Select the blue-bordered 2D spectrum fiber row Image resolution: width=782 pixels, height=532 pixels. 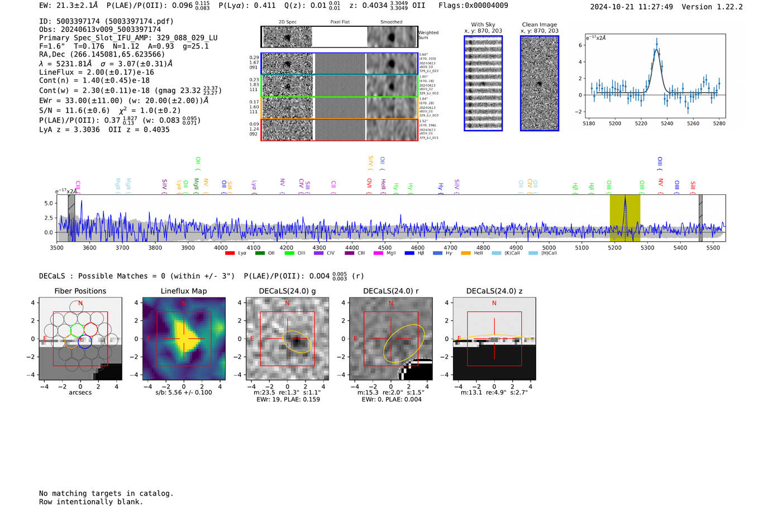pyautogui.click(x=340, y=64)
